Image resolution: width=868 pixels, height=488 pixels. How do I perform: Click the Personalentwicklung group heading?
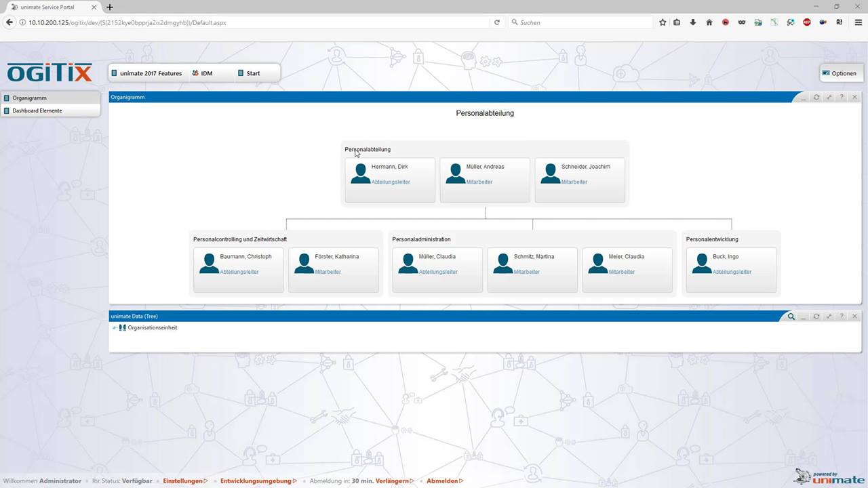coord(712,239)
